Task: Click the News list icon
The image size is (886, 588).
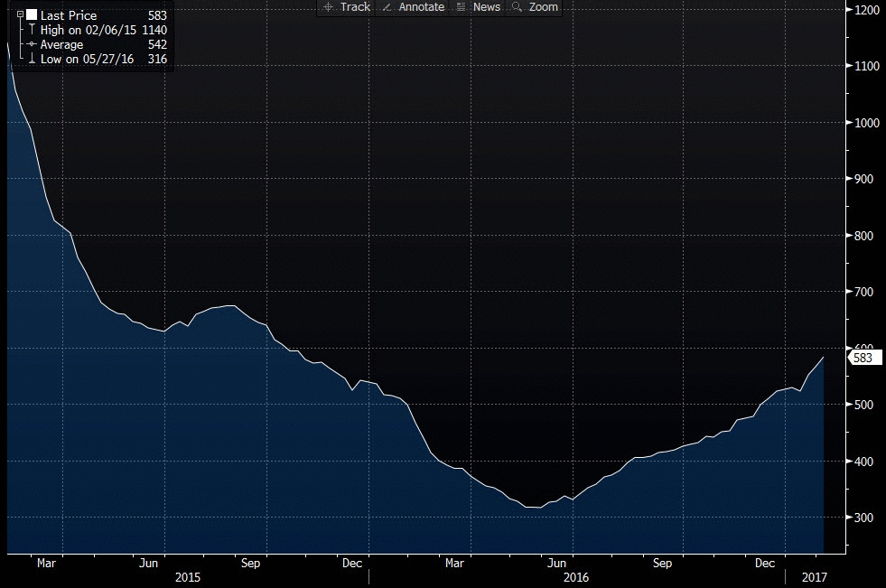Action: (x=462, y=7)
